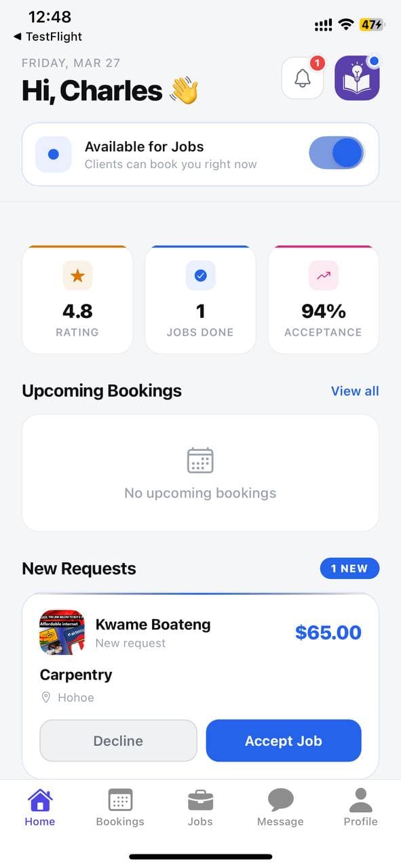Tap the 1 NEW requests badge
The height and width of the screenshot is (868, 401).
tap(349, 568)
